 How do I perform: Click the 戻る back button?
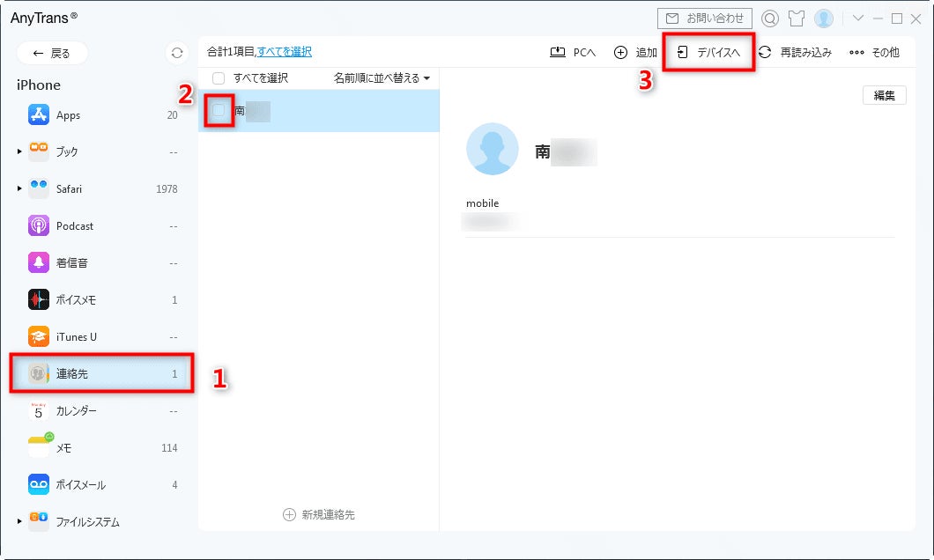tap(52, 53)
